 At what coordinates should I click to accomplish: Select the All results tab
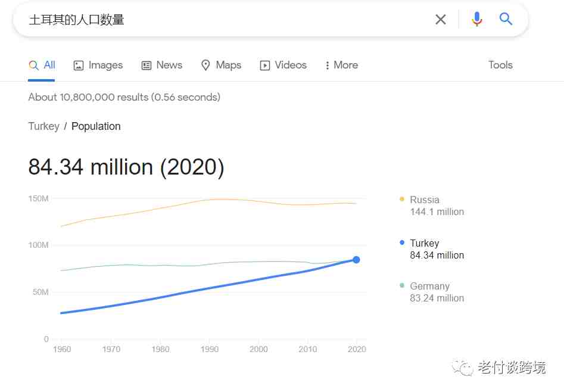(x=42, y=65)
